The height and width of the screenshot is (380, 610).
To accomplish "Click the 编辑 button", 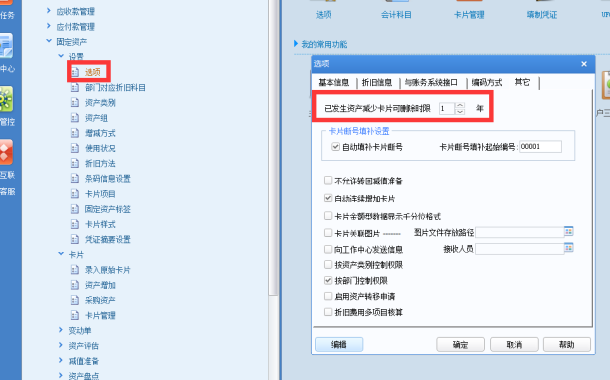I will coord(339,345).
